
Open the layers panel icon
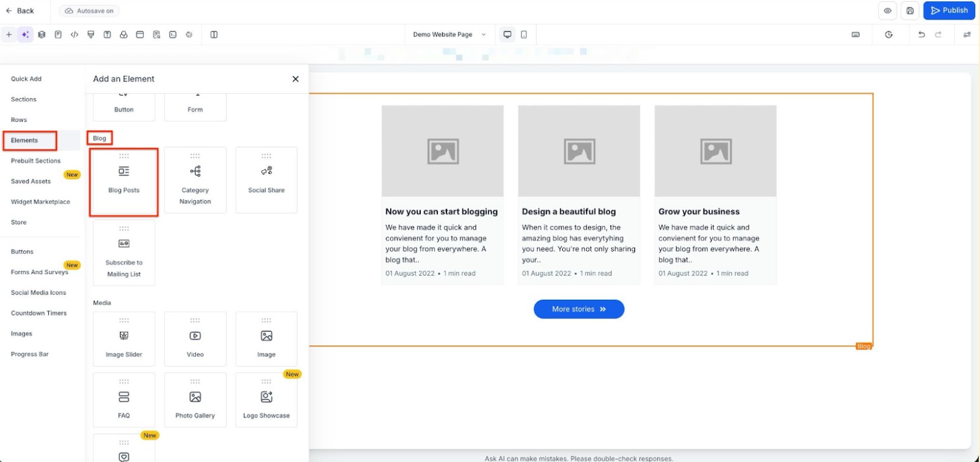coord(41,35)
